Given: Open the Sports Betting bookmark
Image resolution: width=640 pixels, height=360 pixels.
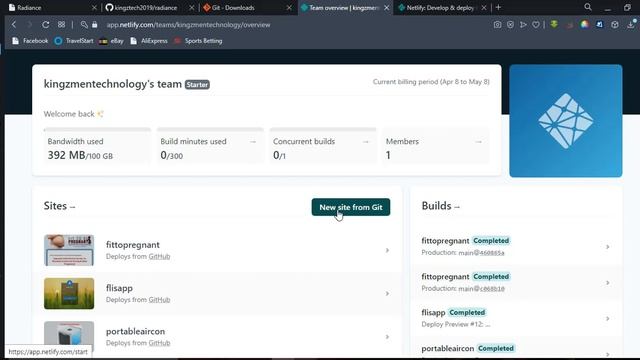Looking at the screenshot, I should pos(198,41).
